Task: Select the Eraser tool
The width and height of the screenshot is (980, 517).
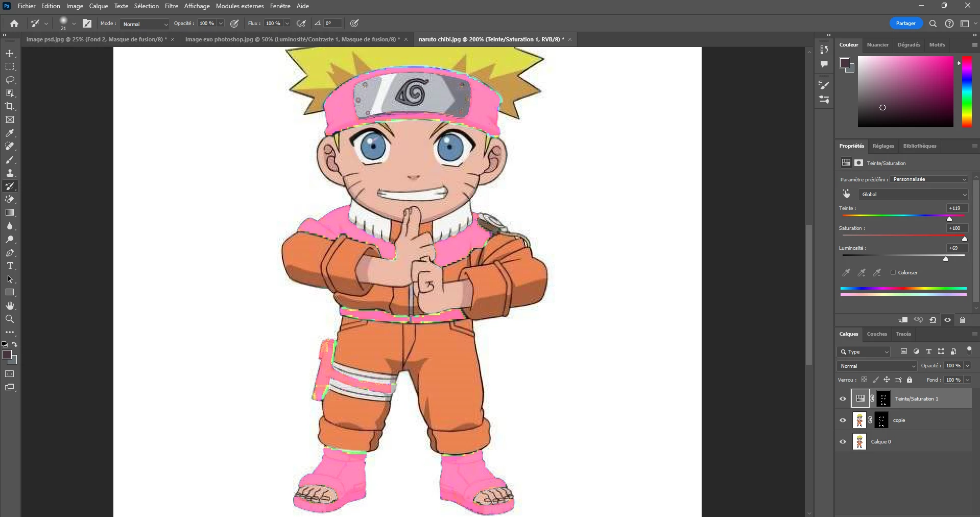Action: pos(10,200)
